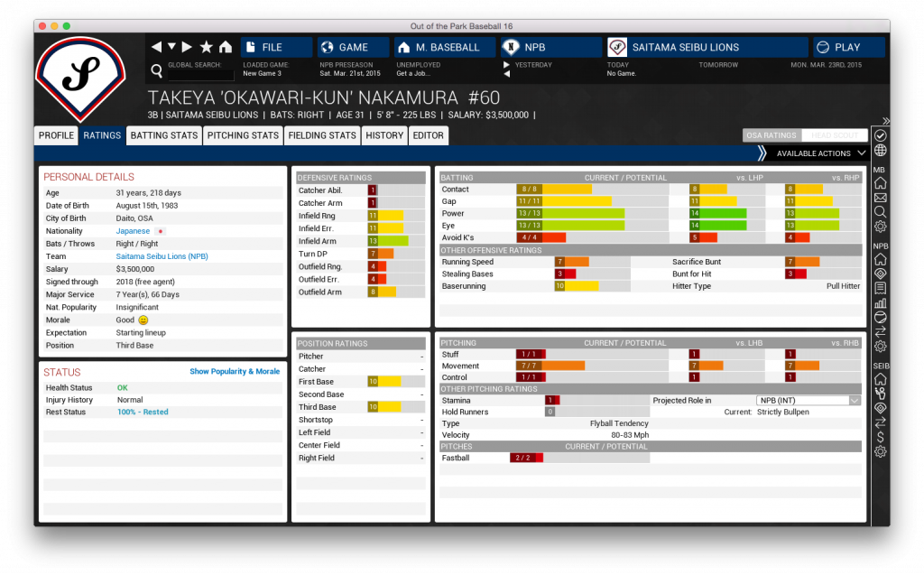Click the checkmark circle icon in the sidebar
The width and height of the screenshot is (924, 575).
click(x=881, y=135)
